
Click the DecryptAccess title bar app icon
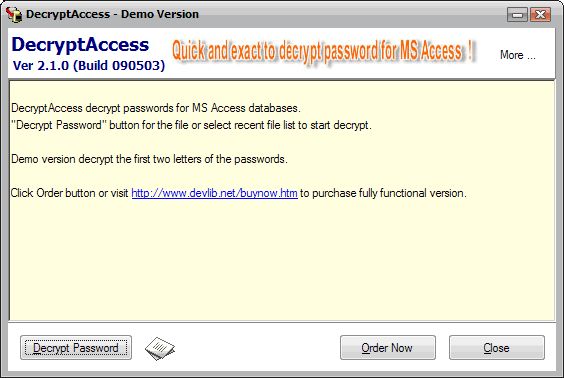pyautogui.click(x=14, y=14)
